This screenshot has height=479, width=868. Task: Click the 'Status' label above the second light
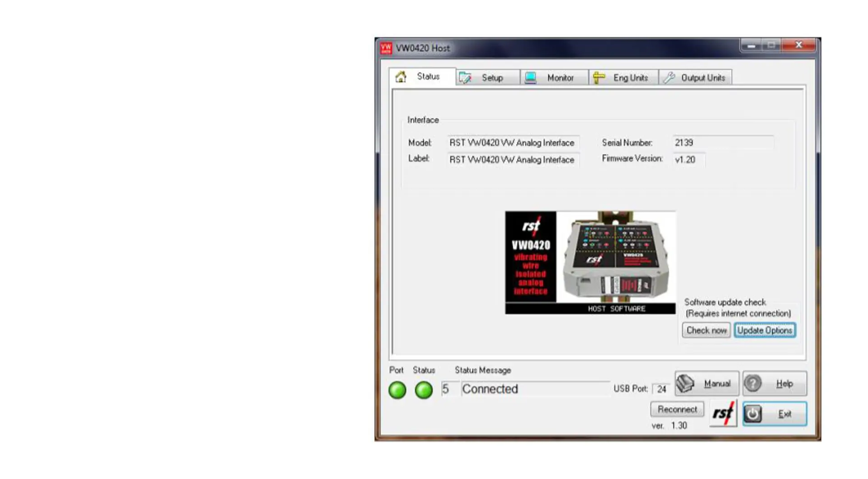point(424,371)
